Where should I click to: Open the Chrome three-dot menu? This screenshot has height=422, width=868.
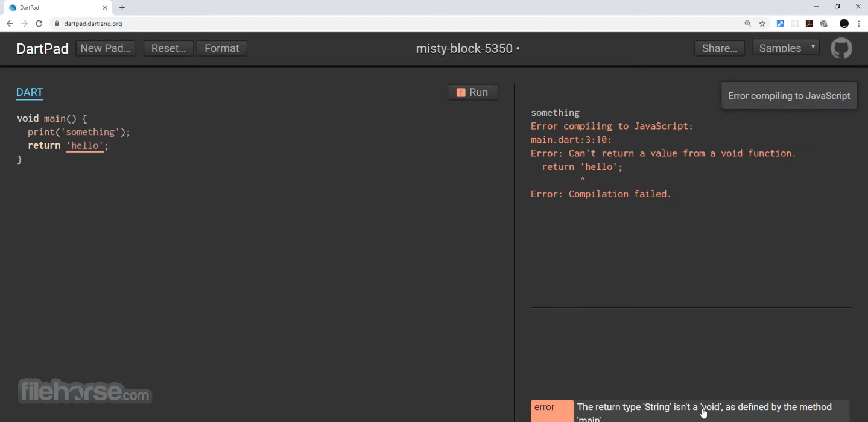859,24
